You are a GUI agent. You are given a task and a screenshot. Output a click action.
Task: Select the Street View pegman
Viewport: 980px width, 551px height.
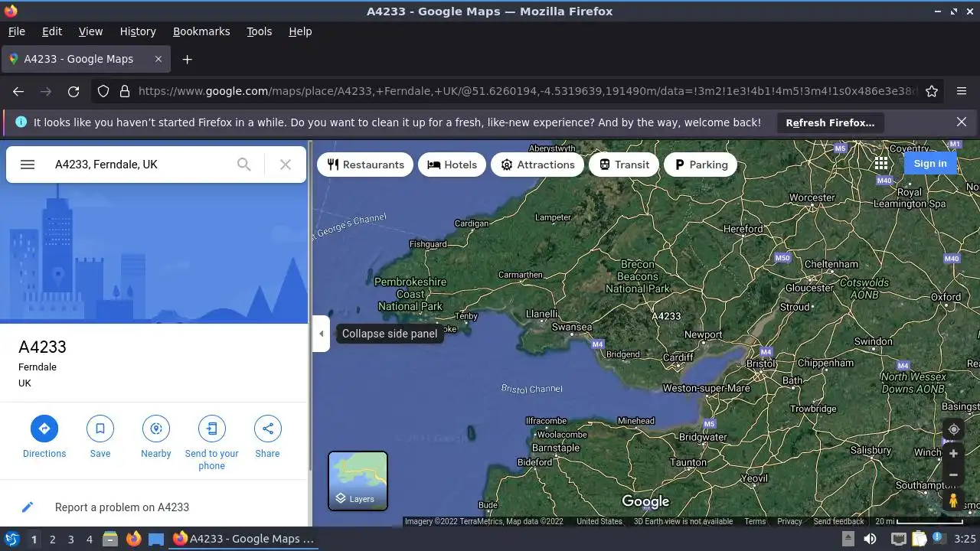coord(953,500)
